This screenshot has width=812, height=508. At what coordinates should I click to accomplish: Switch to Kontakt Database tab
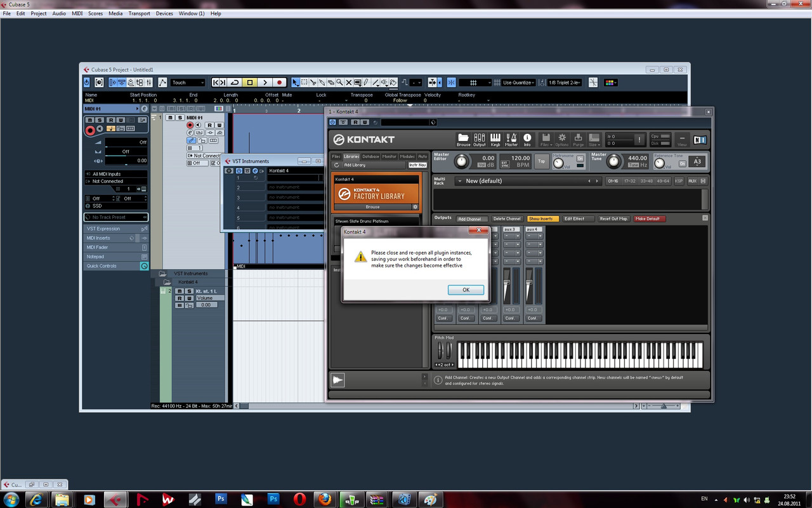click(x=370, y=156)
